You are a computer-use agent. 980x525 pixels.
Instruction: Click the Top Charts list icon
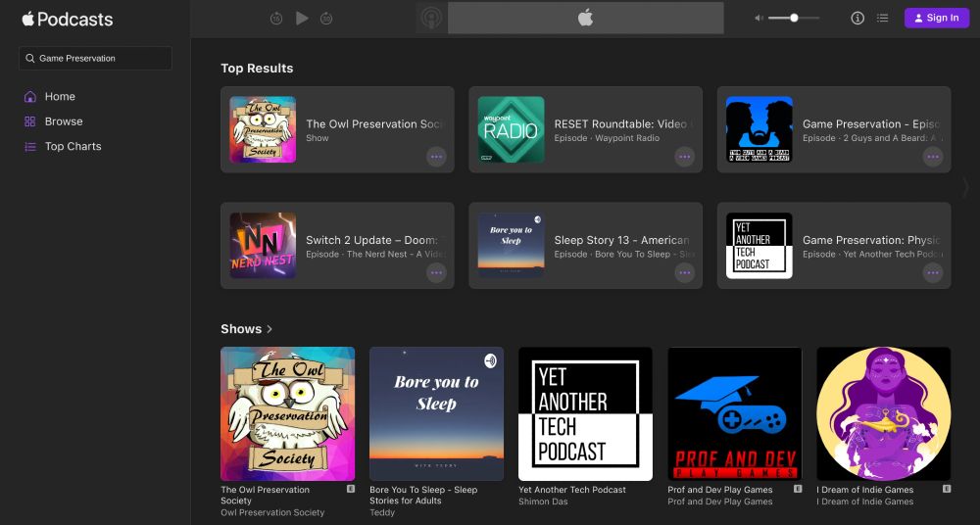[30, 146]
